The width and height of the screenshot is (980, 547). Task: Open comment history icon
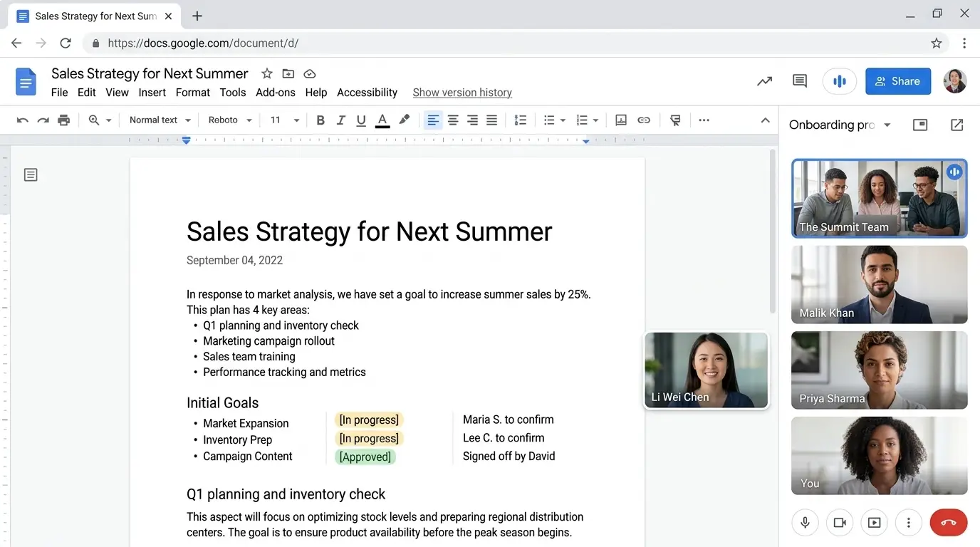(x=800, y=81)
